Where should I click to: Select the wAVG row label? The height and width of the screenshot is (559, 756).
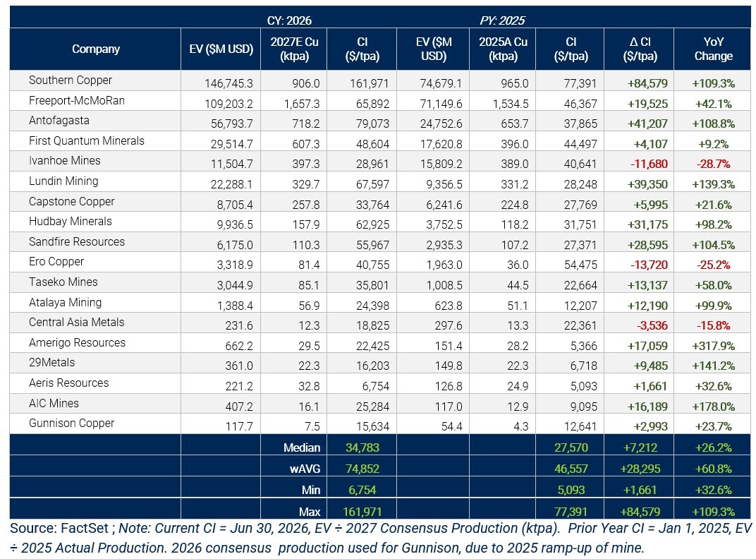pos(305,469)
